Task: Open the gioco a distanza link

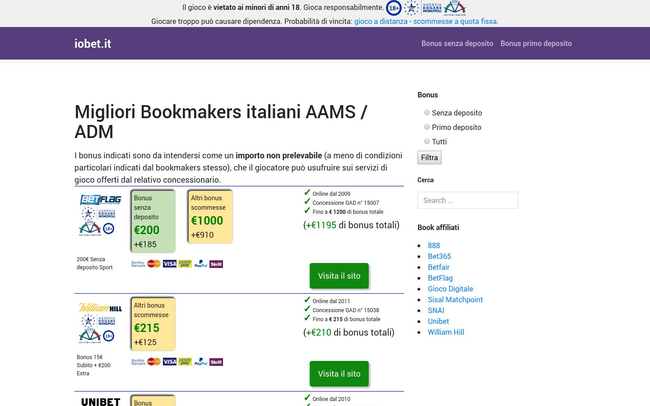Action: point(381,21)
